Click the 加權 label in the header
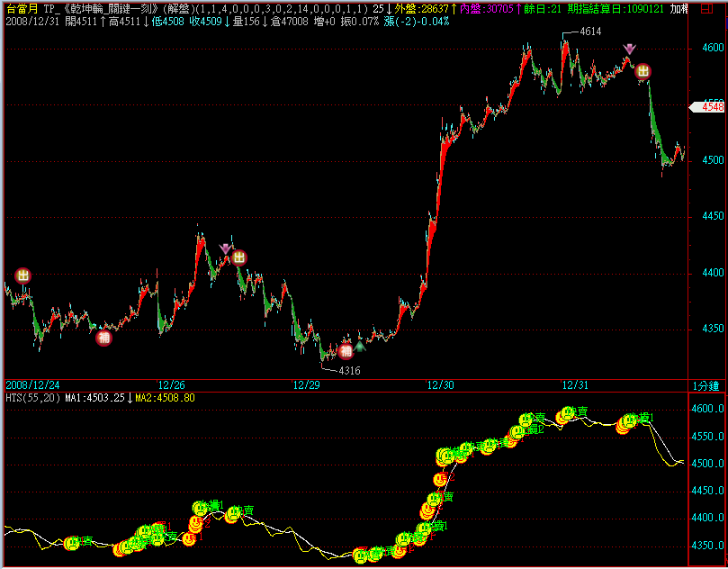The image size is (728, 569). [679, 9]
